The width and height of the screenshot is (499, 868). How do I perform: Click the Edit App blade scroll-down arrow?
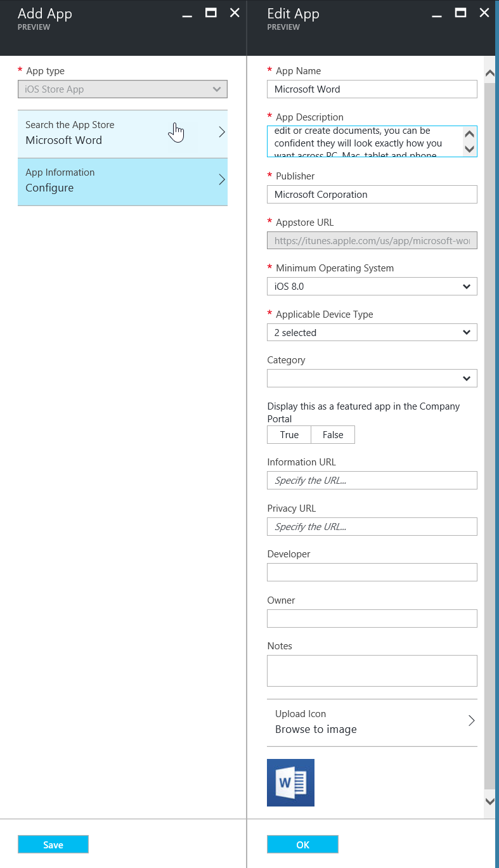click(x=489, y=801)
